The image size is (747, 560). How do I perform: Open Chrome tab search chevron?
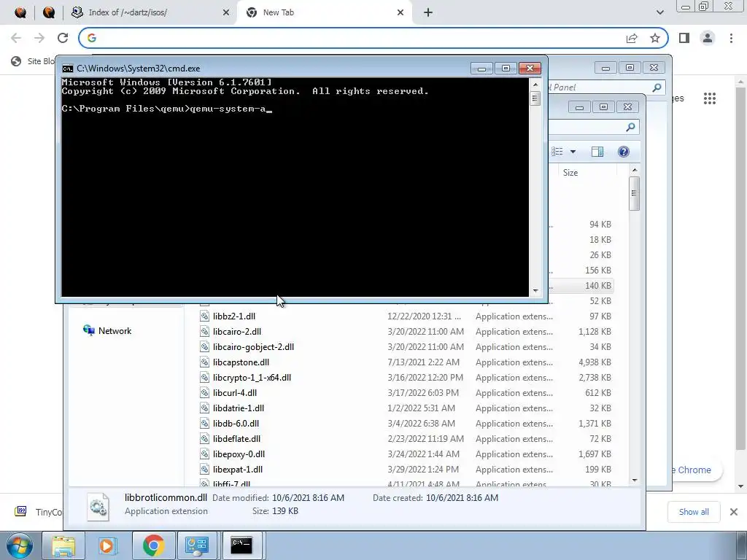click(x=659, y=12)
